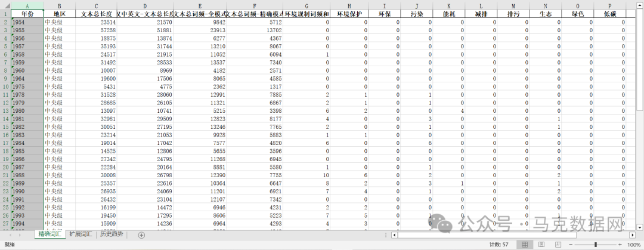Select column C header

pos(96,6)
